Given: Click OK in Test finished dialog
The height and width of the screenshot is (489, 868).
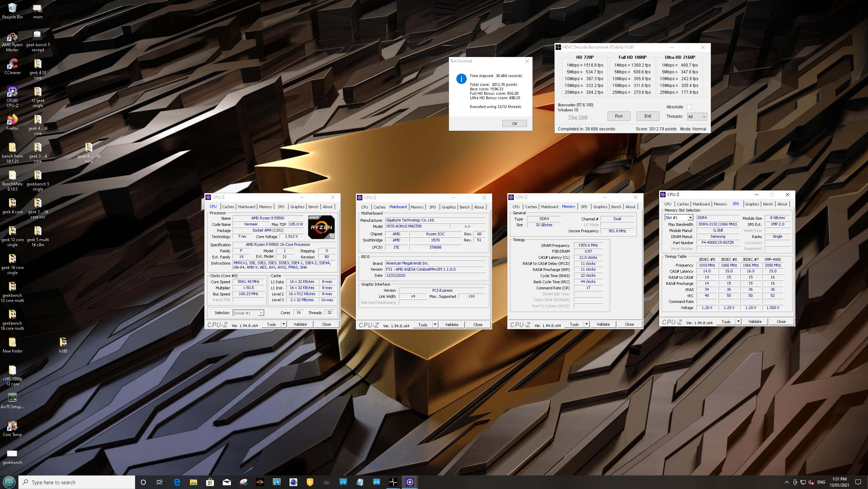Looking at the screenshot, I should (x=514, y=124).
